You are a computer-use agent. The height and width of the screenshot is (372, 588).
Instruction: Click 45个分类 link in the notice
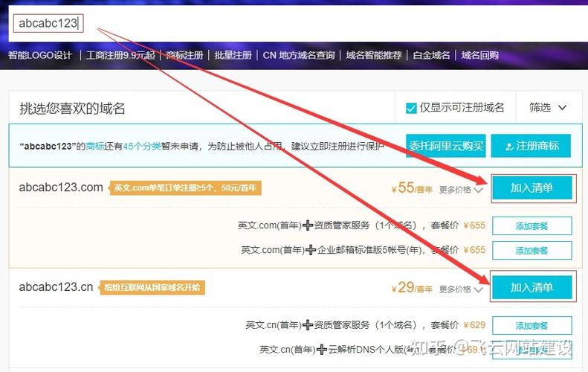coord(142,146)
